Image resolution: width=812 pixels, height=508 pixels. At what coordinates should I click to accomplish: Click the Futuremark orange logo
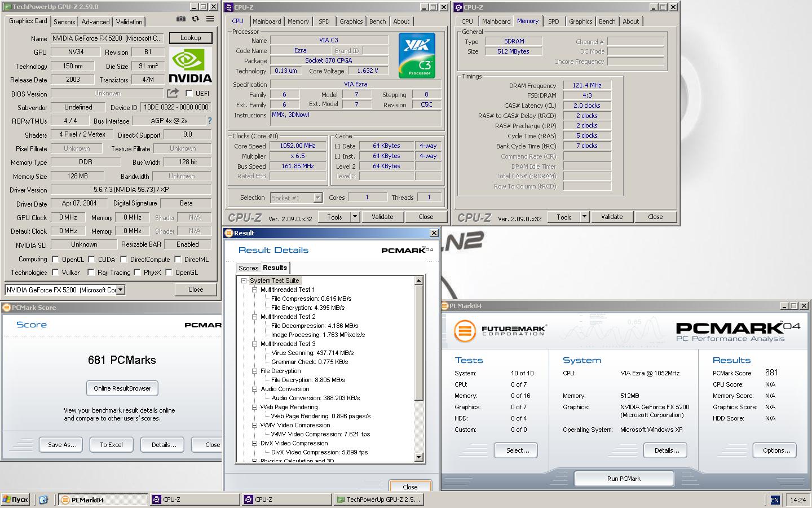(x=465, y=331)
